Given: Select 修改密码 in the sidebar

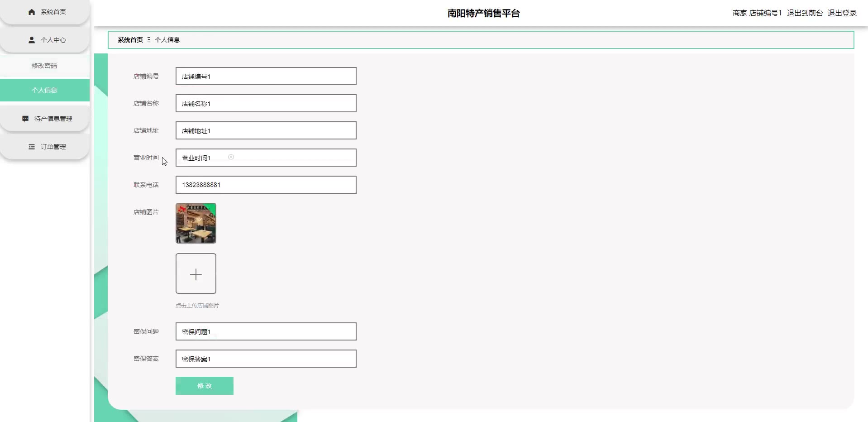Looking at the screenshot, I should [45, 66].
